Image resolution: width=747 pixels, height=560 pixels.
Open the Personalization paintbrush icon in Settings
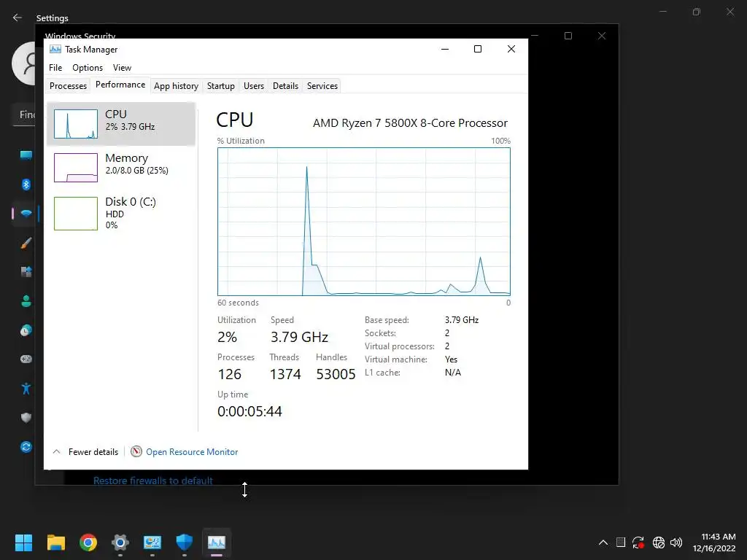(x=26, y=243)
